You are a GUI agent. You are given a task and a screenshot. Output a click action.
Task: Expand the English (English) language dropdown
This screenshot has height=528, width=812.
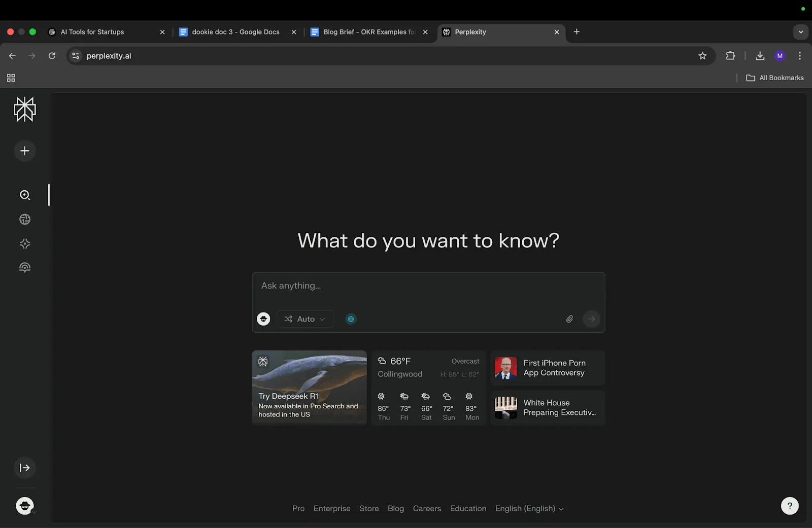(x=529, y=508)
